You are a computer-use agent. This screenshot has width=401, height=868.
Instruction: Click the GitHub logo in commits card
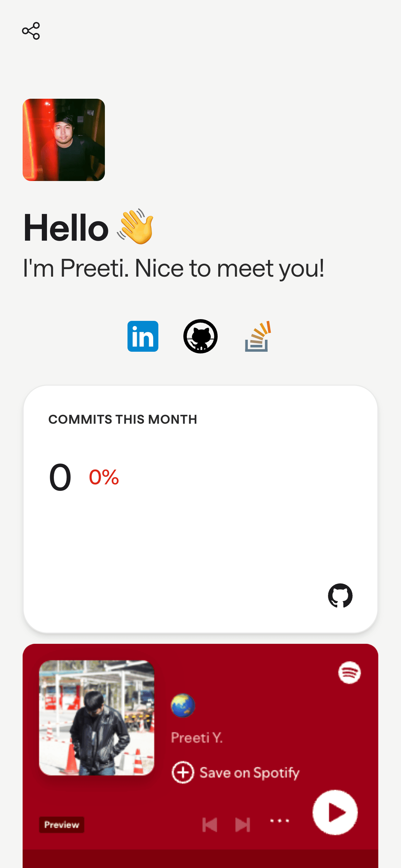pos(340,595)
